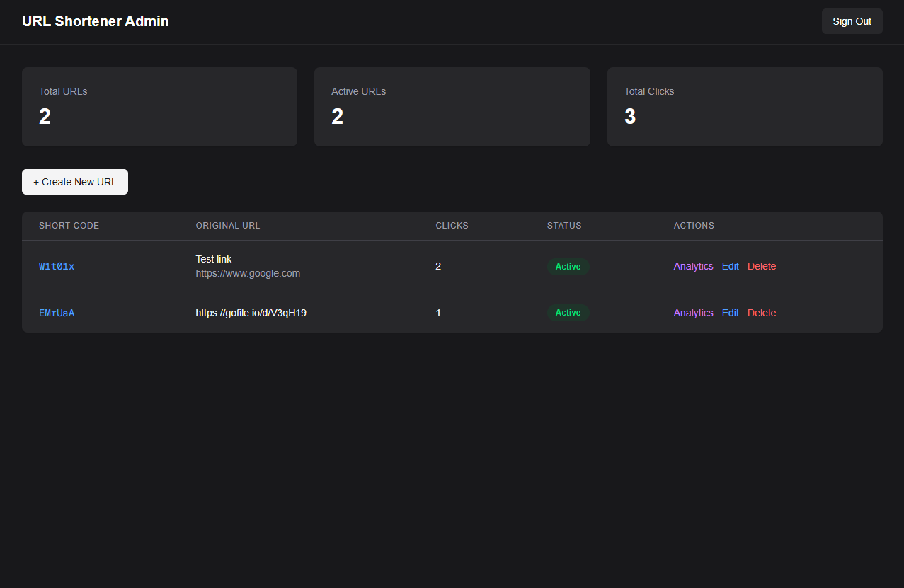The width and height of the screenshot is (904, 588).
Task: Click the Active badge in the W1t01x row
Action: [x=568, y=267]
